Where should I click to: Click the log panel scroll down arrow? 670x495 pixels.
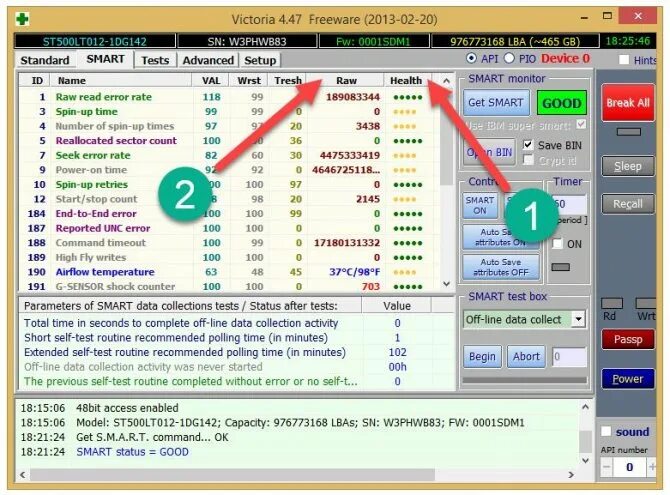coord(585,460)
